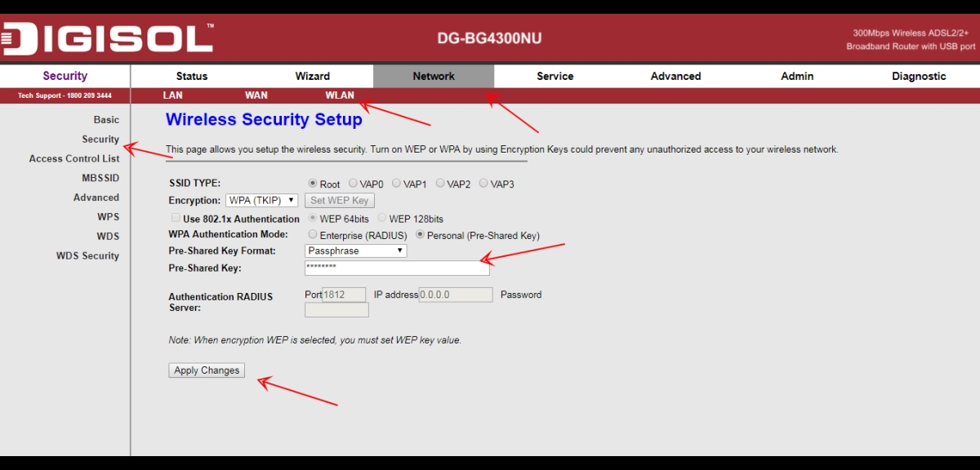Choose Enterprise (RADIUS) authentication mode

point(313,235)
